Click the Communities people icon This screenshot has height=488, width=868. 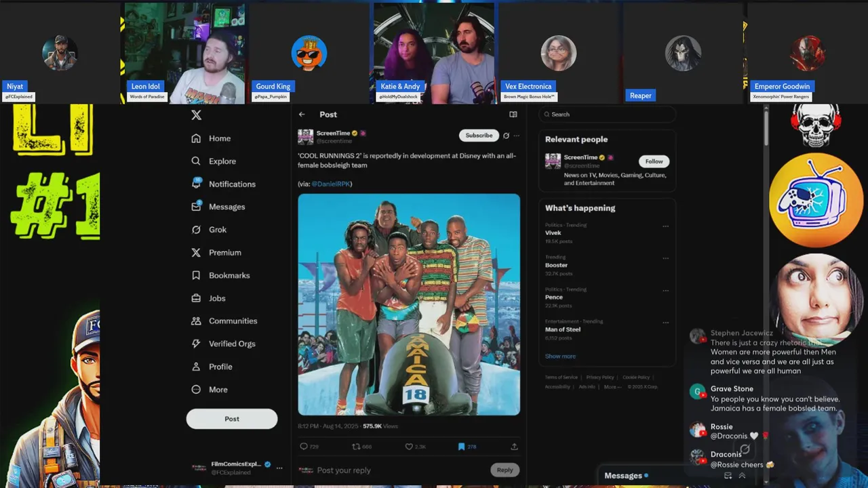point(196,321)
